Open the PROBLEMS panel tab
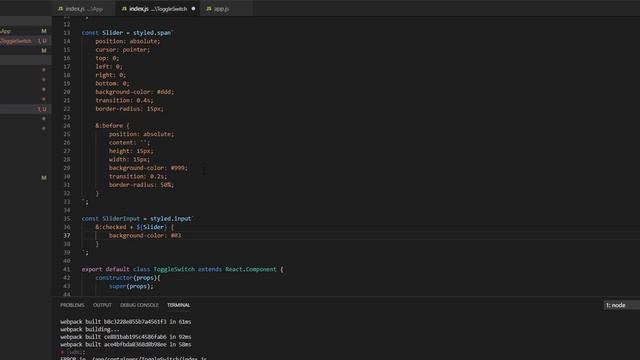The height and width of the screenshot is (360, 640). point(72,305)
